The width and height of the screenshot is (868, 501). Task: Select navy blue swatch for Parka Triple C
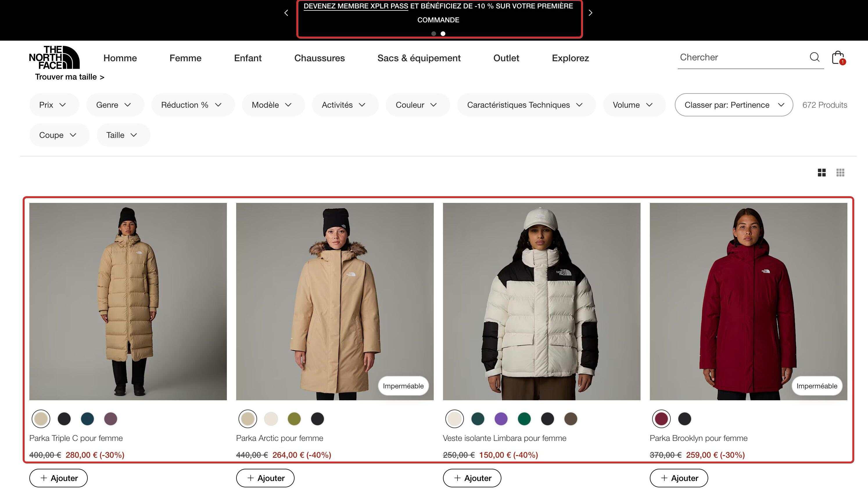(87, 419)
